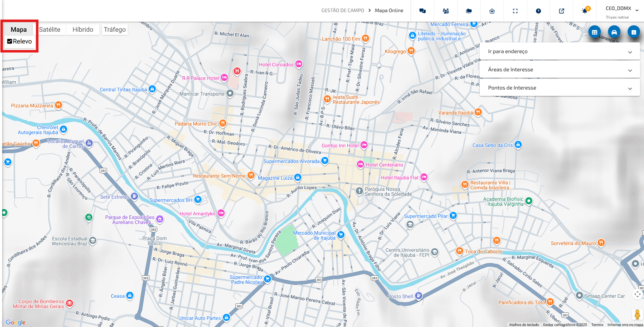Click the Supermercado Pilar cart pin
The width and height of the screenshot is (644, 327).
tap(453, 215)
